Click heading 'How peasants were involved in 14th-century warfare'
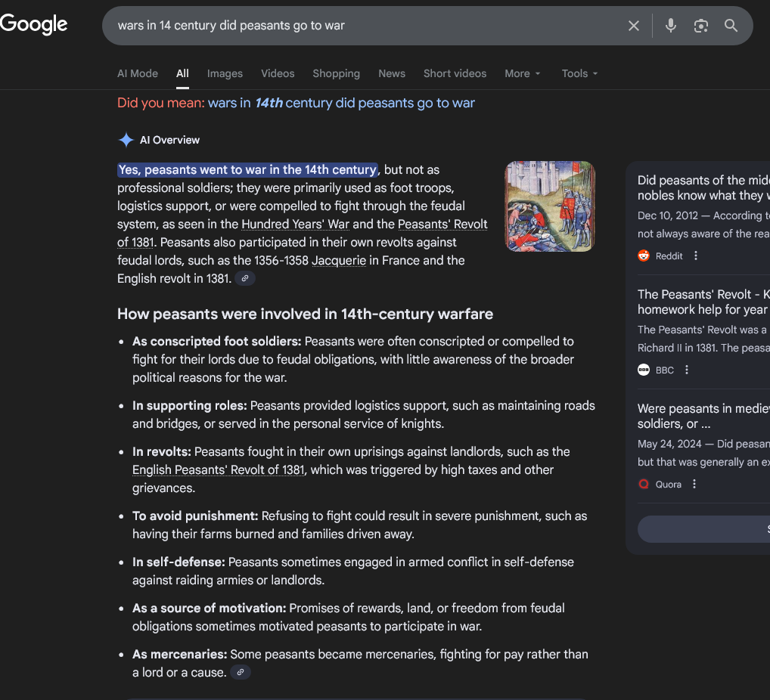 pyautogui.click(x=305, y=314)
